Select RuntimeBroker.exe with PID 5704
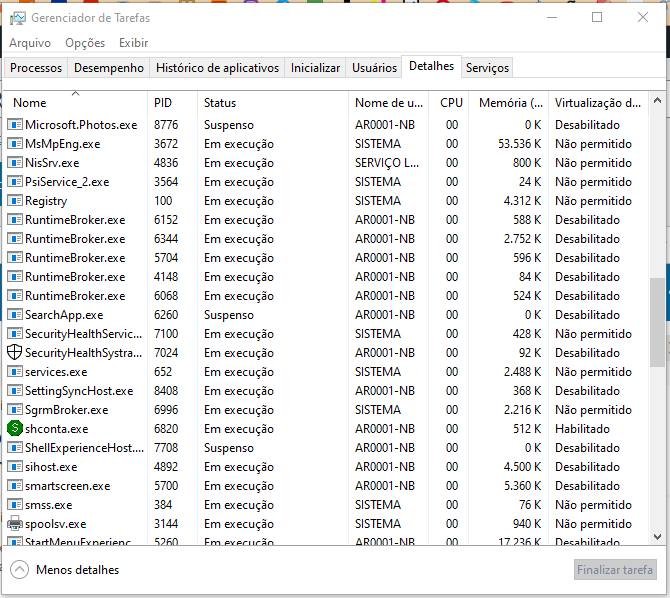 click(75, 258)
